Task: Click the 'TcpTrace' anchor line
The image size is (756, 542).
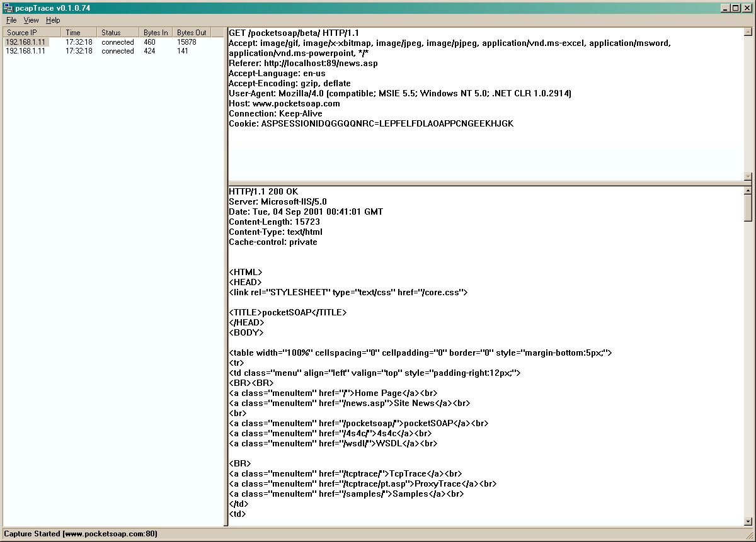Action: click(346, 473)
